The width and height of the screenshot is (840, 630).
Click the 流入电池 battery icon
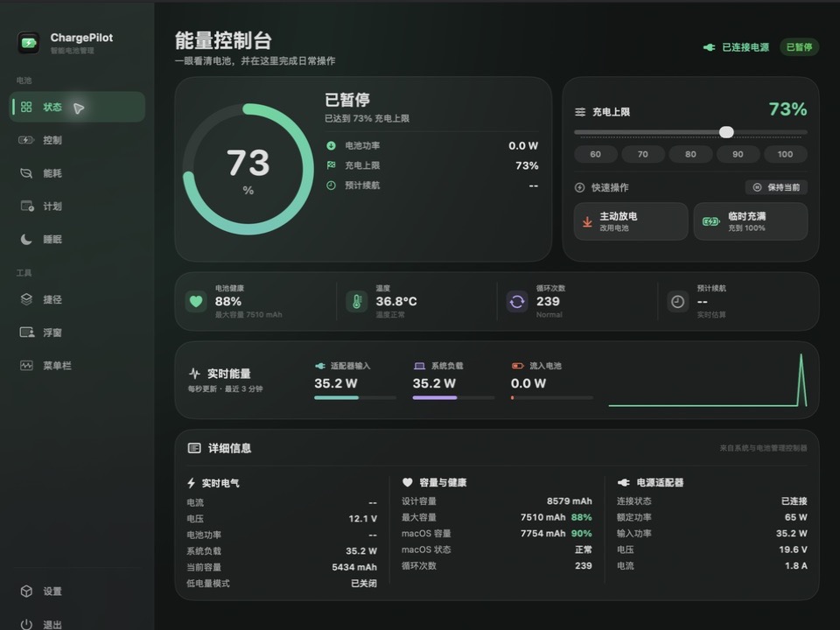[517, 366]
